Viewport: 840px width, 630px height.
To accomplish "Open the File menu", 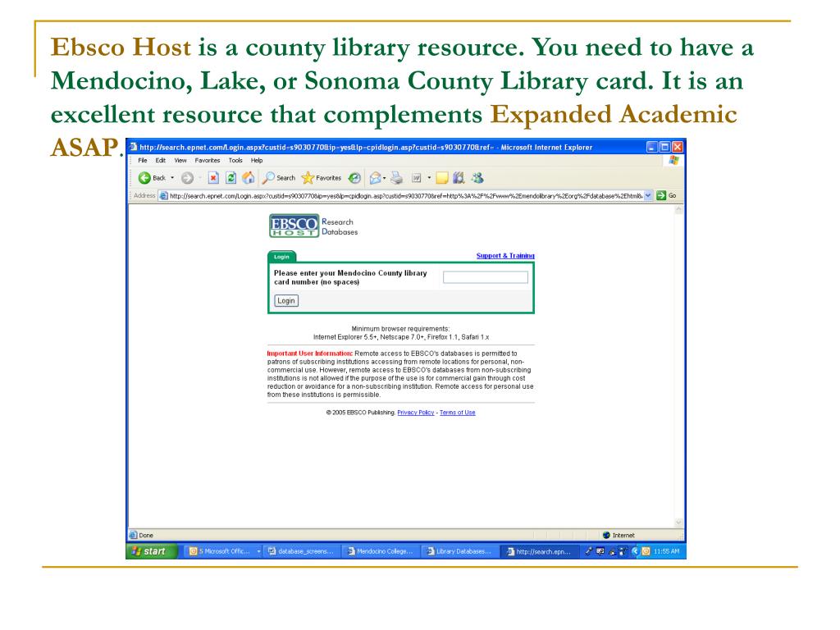I will (x=143, y=160).
